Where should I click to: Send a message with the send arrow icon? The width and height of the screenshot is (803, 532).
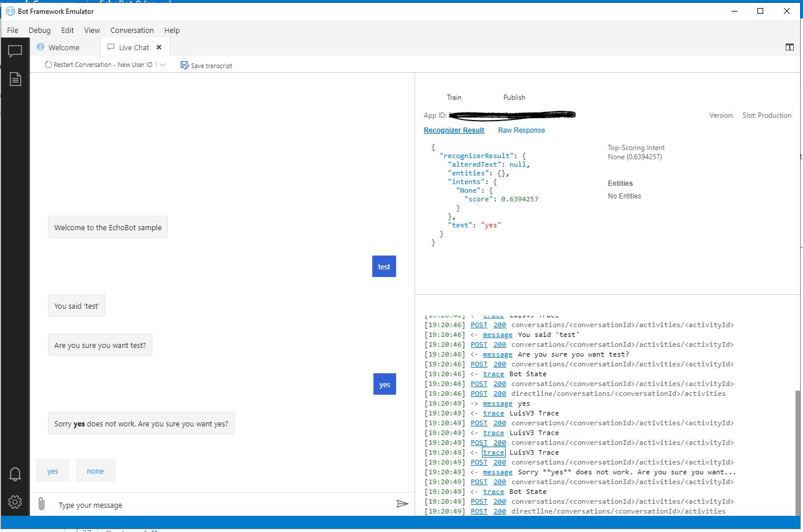pos(403,503)
